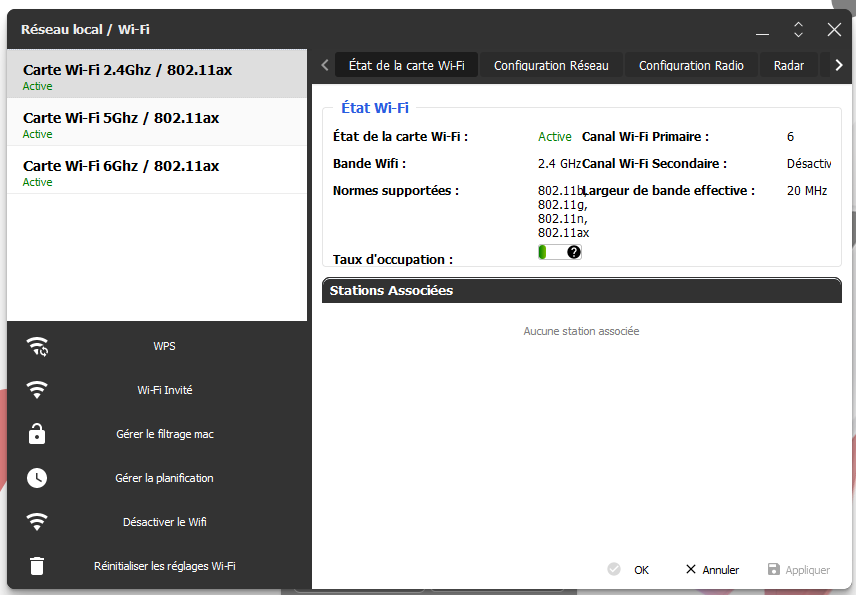This screenshot has height=595, width=856.
Task: Click the 'Canal Wi-Fi Primaire' label
Action: 645,136
